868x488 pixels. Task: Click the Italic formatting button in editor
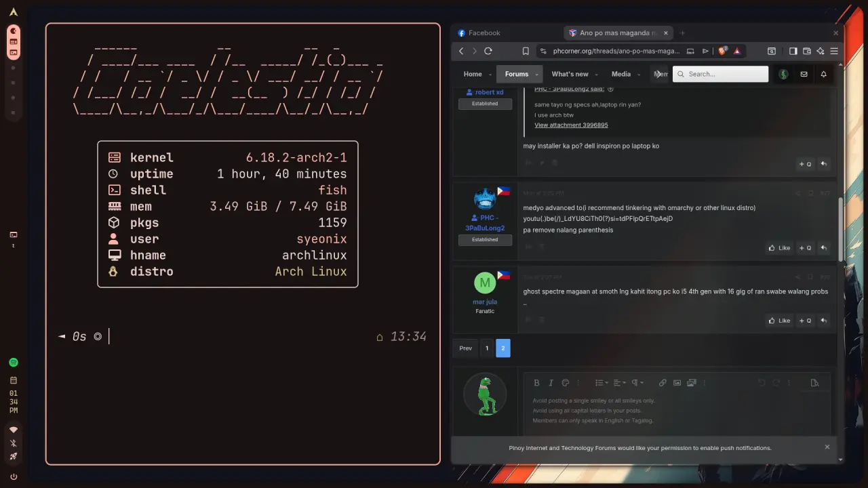551,383
